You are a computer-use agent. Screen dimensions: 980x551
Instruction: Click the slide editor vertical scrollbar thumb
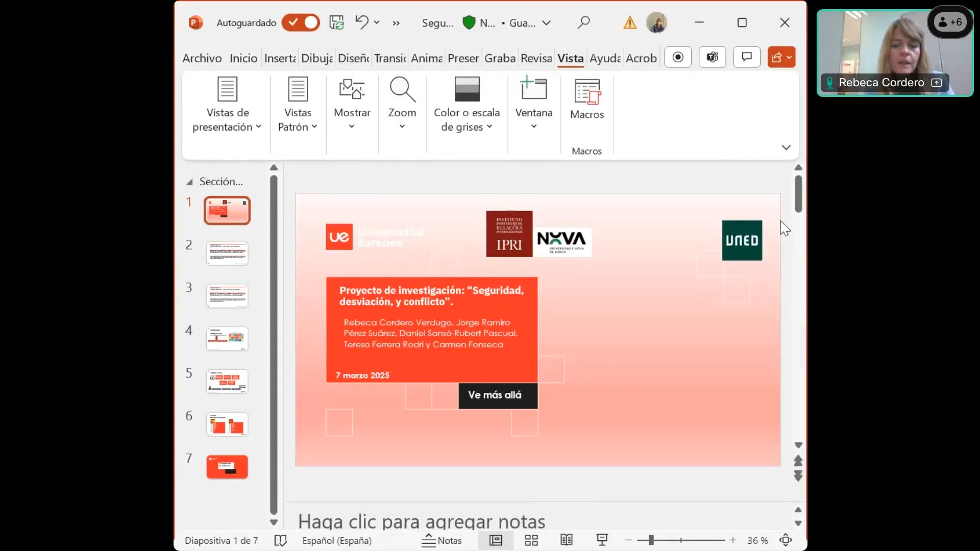point(798,194)
